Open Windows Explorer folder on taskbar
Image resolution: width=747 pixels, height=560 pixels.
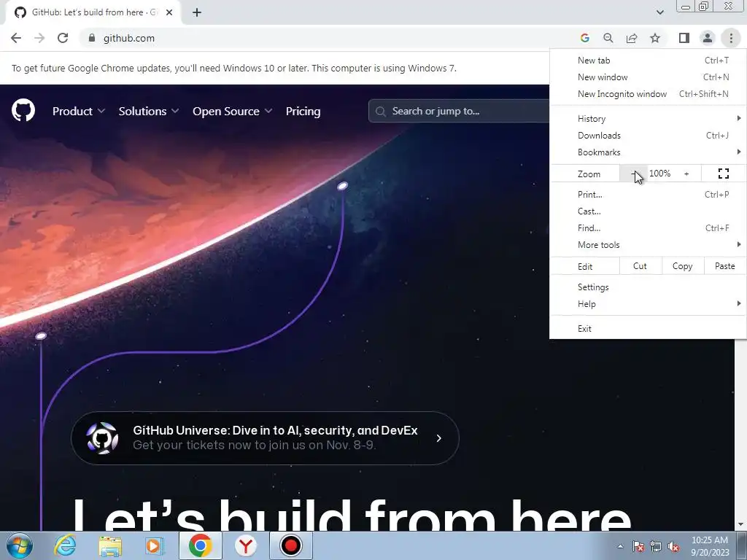click(x=110, y=545)
